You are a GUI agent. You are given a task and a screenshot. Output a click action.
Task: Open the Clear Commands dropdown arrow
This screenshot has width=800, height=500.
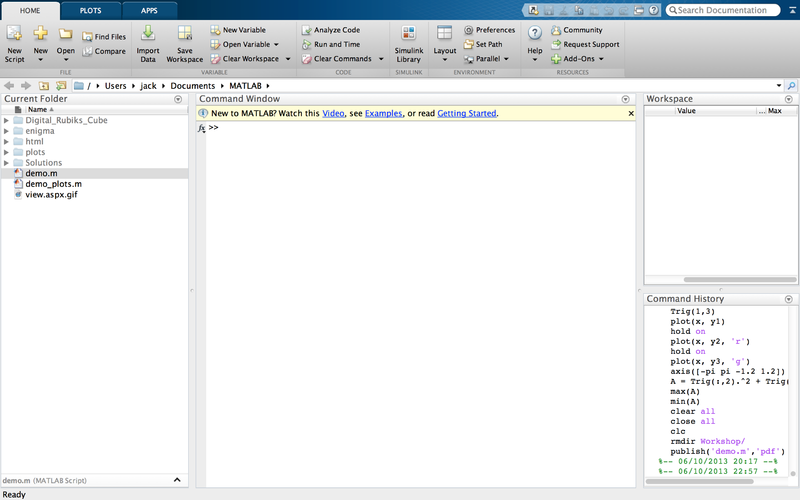point(381,59)
